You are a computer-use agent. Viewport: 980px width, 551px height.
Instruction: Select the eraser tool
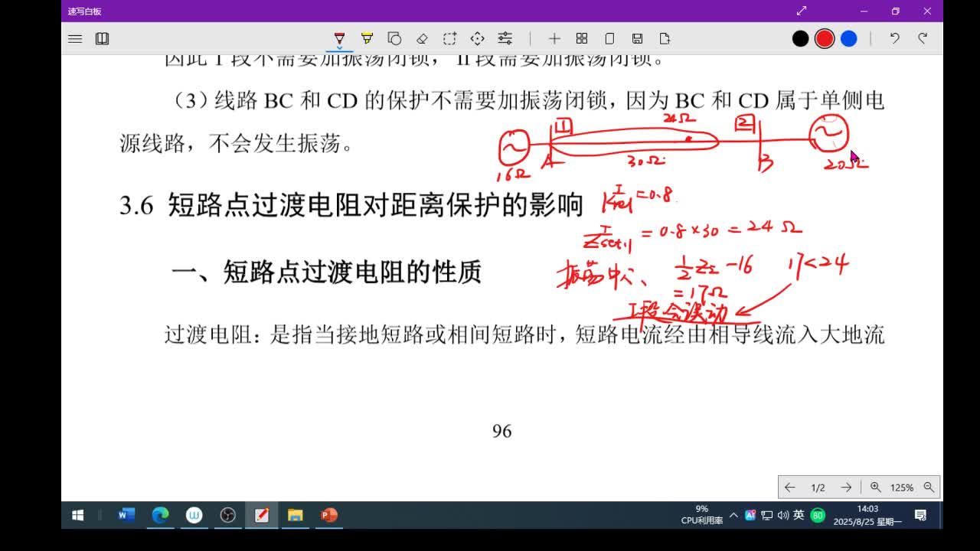[x=422, y=38]
